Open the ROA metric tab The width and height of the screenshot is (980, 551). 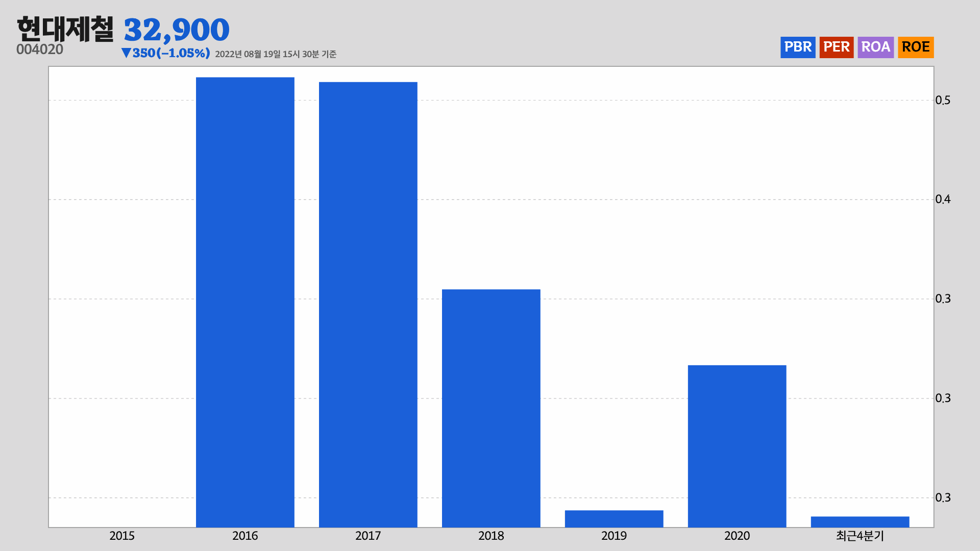tap(876, 47)
